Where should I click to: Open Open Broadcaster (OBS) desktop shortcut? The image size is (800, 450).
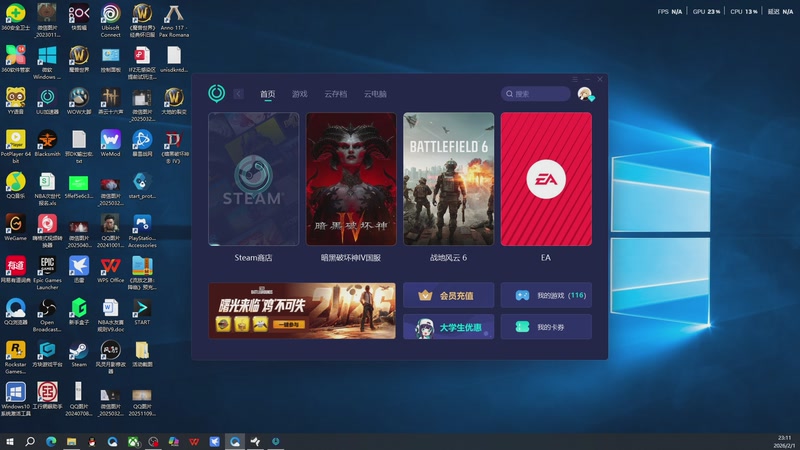point(47,315)
